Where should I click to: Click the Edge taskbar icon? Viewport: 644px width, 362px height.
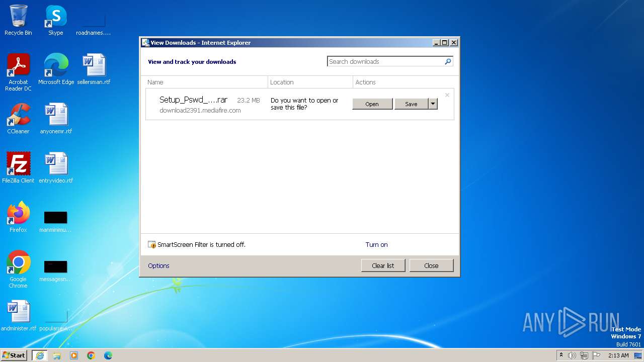coord(108,355)
